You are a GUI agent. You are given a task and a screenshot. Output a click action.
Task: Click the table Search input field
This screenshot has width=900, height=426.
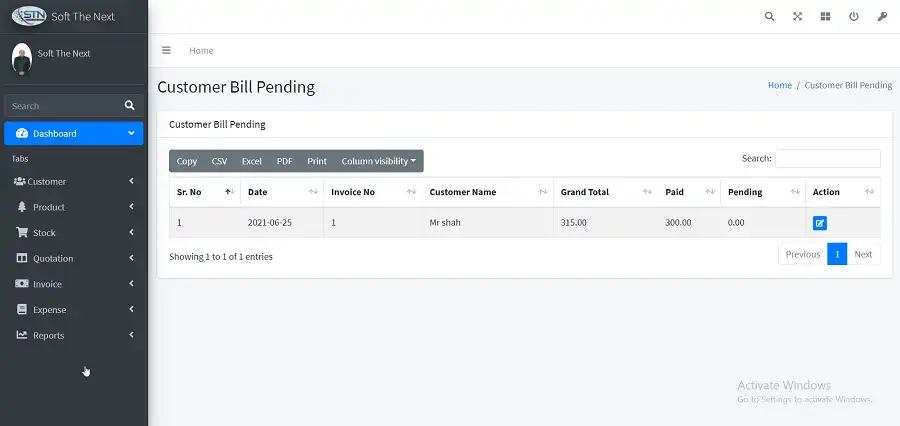point(827,158)
